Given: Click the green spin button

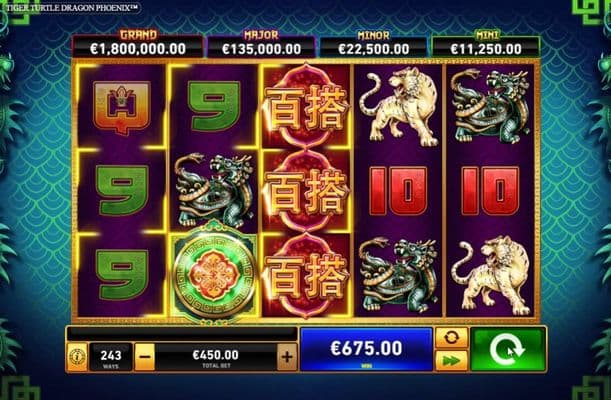Looking at the screenshot, I should (508, 349).
